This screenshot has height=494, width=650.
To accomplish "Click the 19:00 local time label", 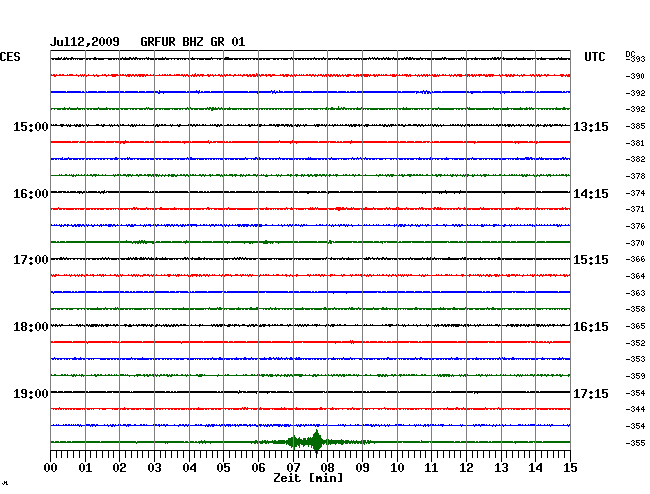I will pos(31,393).
